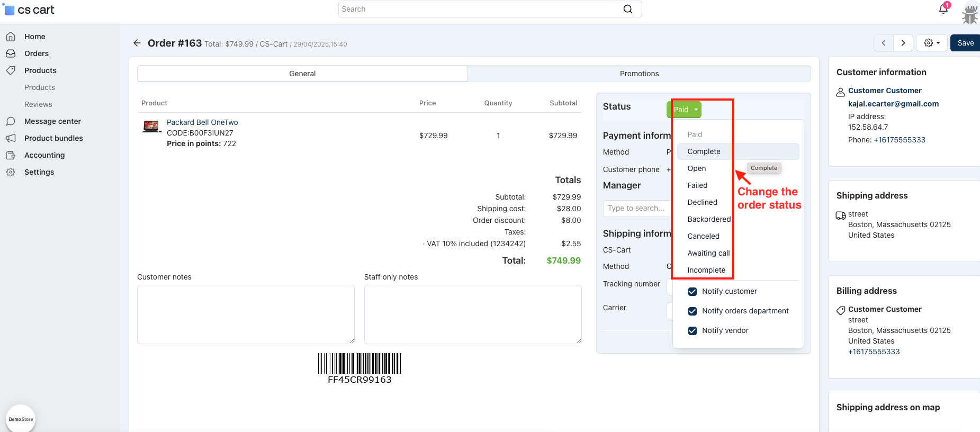Click the search magnifier icon
This screenshot has height=432, width=980.
coord(628,9)
